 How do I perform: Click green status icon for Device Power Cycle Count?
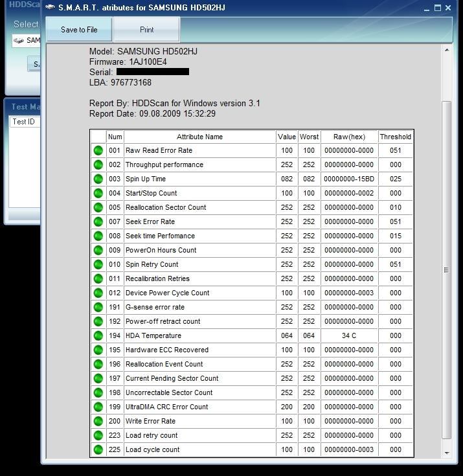coord(98,293)
